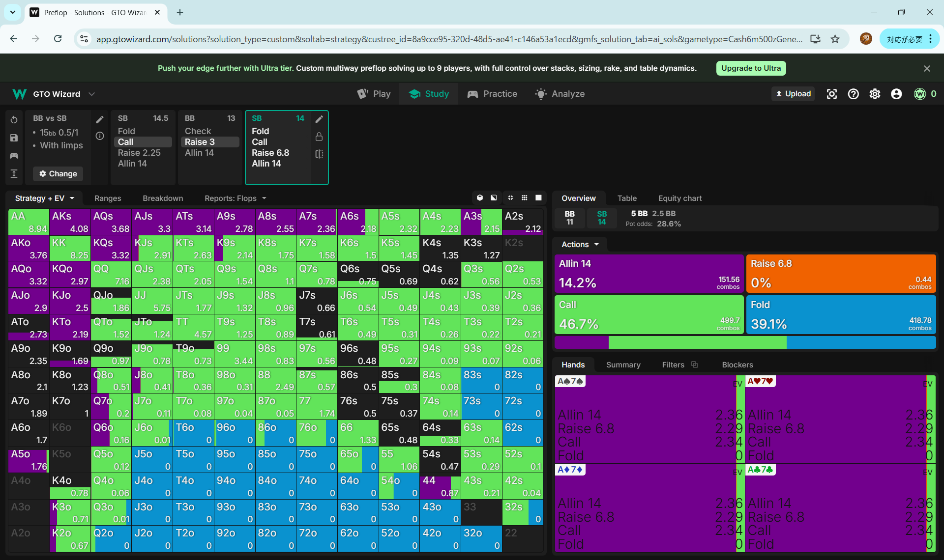
Task: Expand the Strategy + EV dropdown
Action: 44,198
